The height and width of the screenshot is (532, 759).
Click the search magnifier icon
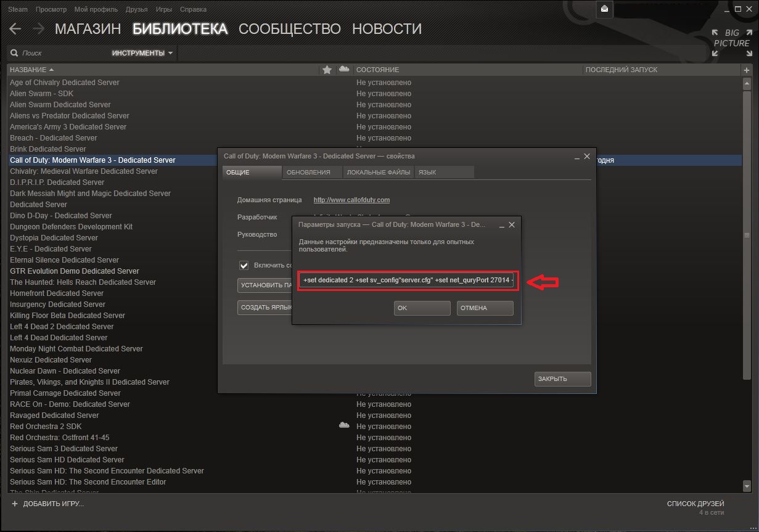pos(14,53)
